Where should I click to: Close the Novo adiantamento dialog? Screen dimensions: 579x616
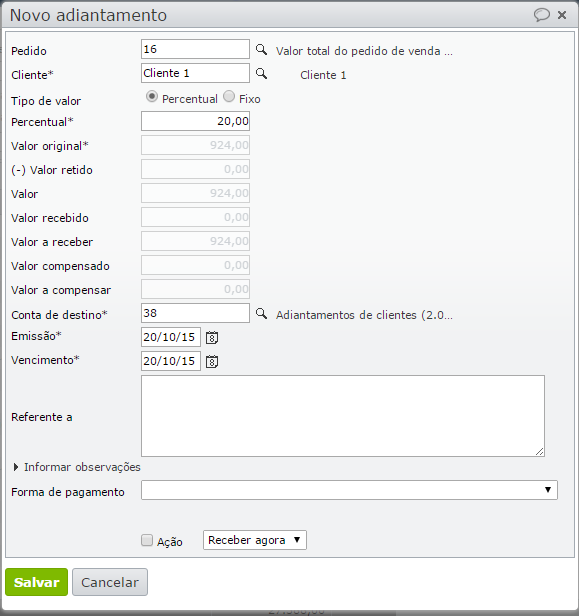click(562, 15)
